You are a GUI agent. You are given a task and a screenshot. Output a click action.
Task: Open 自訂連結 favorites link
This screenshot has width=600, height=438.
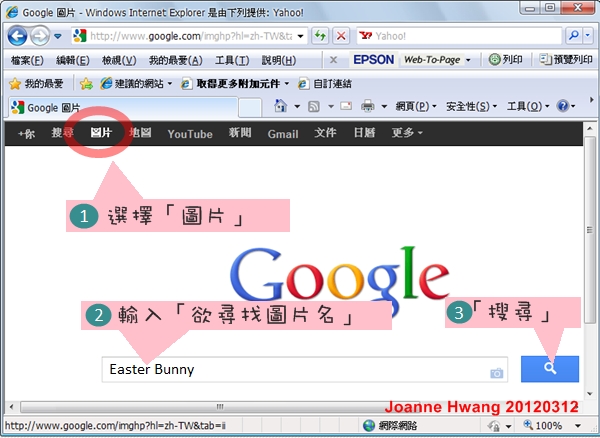[324, 83]
